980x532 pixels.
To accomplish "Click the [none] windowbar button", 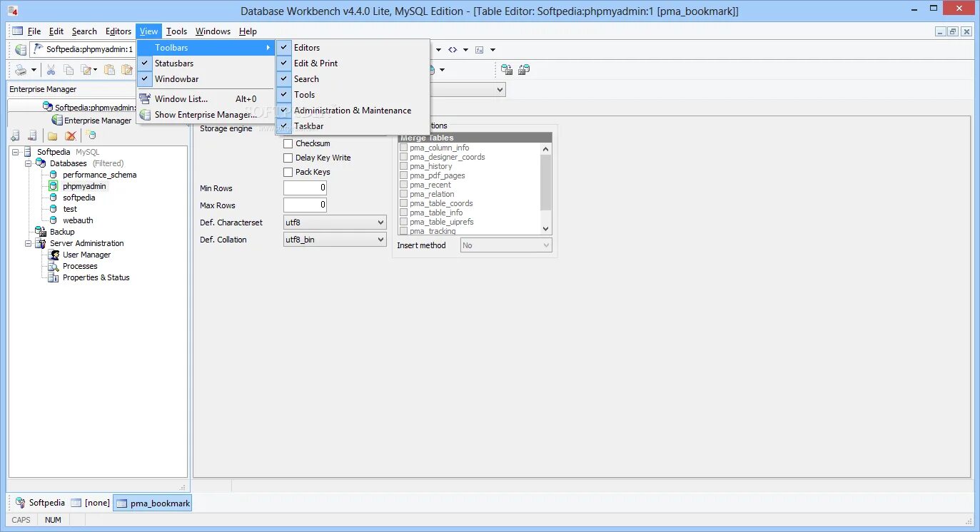I will [x=91, y=503].
